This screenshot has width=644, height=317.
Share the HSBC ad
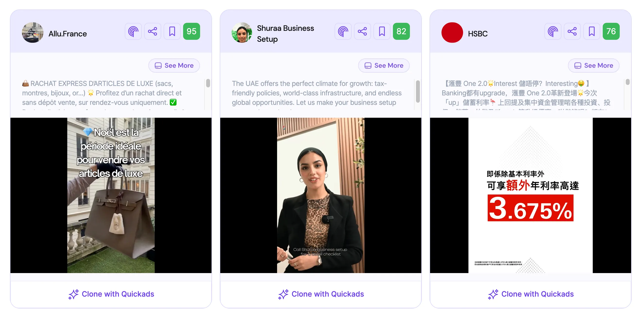572,32
